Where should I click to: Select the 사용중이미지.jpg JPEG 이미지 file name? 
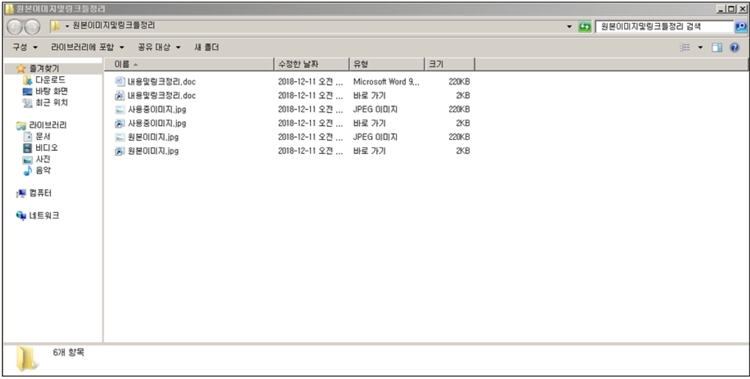tap(157, 110)
